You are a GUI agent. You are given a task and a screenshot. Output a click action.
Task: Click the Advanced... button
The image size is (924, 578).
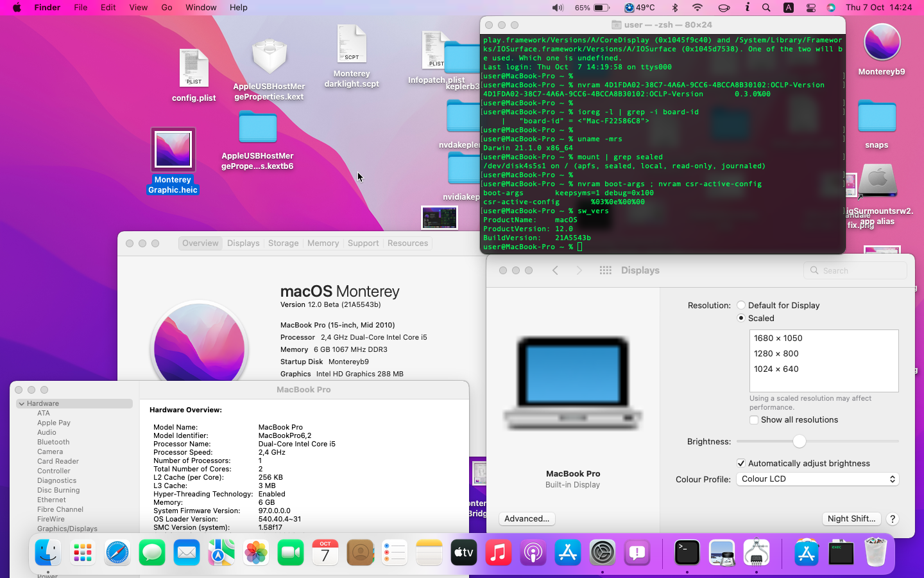(527, 519)
